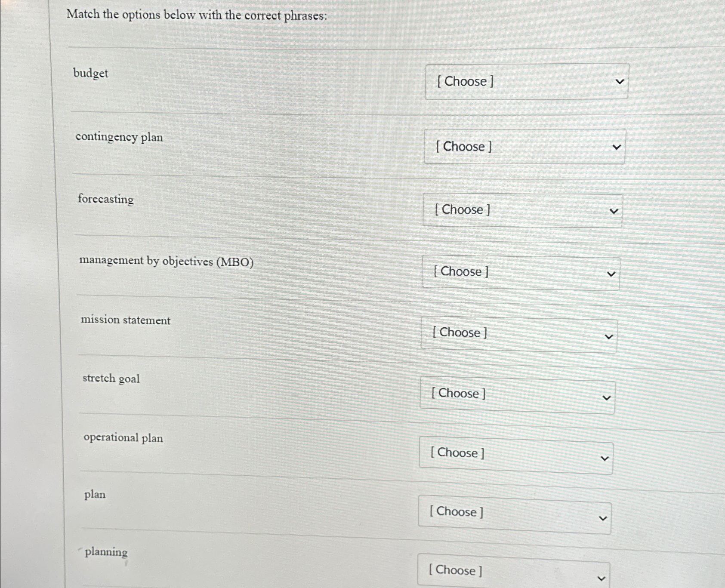Click the chevron arrow in operational plan dropdown
This screenshot has height=588, width=725.
[x=605, y=459]
